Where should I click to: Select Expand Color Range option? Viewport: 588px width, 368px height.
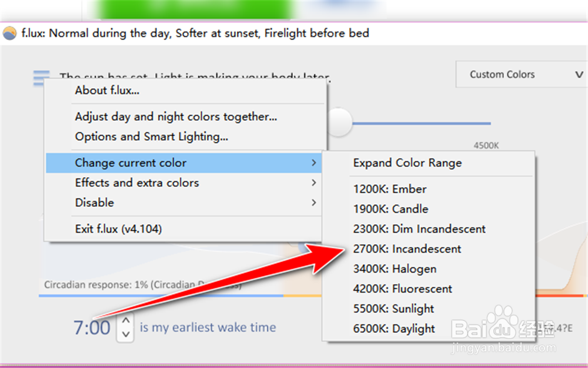point(407,163)
